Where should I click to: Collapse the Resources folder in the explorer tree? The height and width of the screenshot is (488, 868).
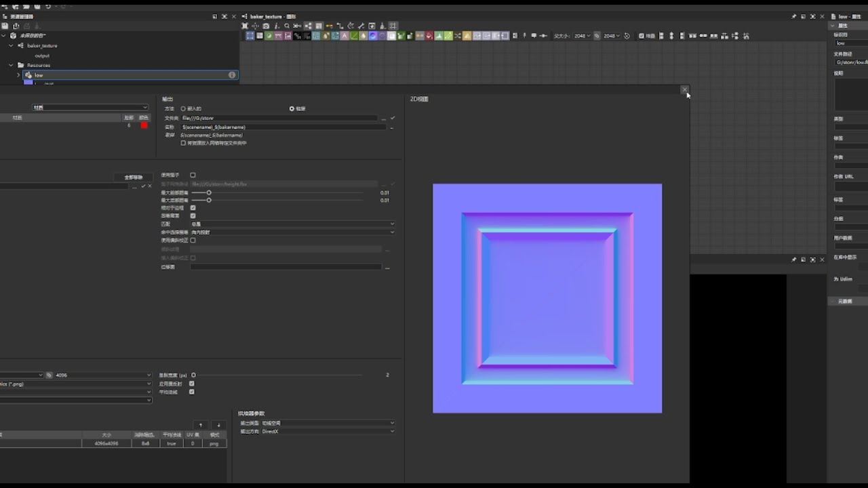click(x=11, y=65)
